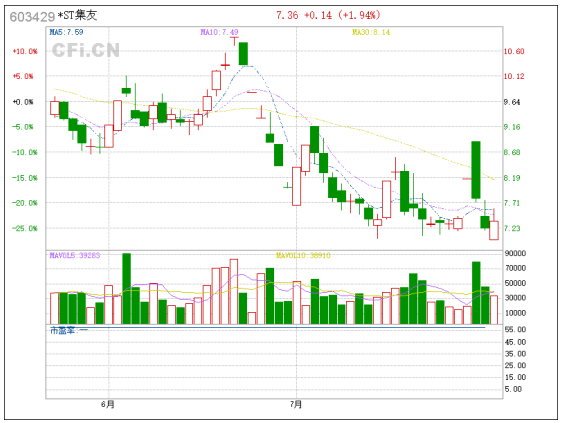The width and height of the screenshot is (562, 423).
Task: Click the -15.0% axis label
Action: click(25, 178)
